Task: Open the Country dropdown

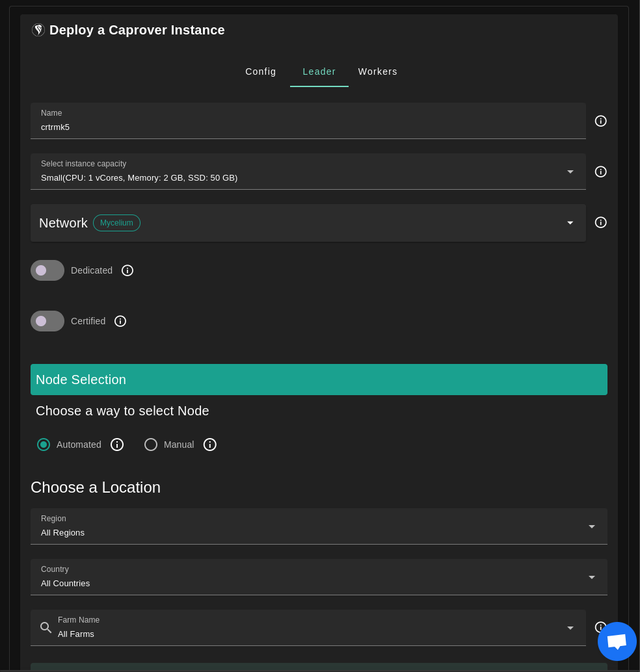Action: (319, 577)
